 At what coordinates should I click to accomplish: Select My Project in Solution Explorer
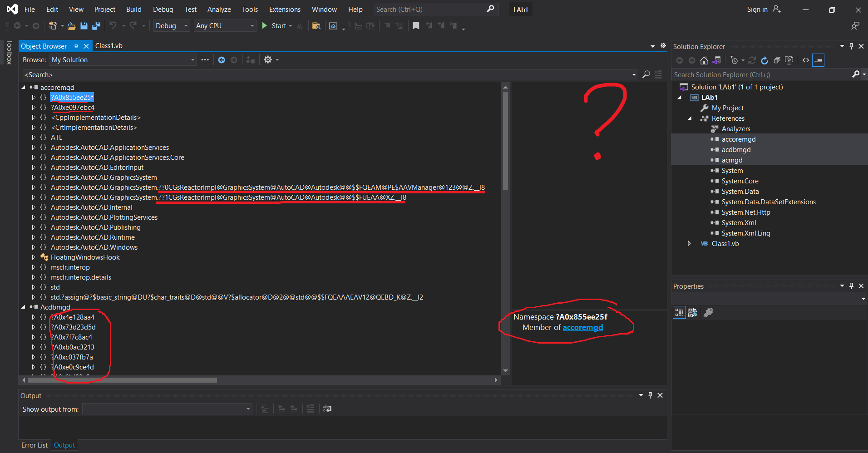[x=727, y=108]
